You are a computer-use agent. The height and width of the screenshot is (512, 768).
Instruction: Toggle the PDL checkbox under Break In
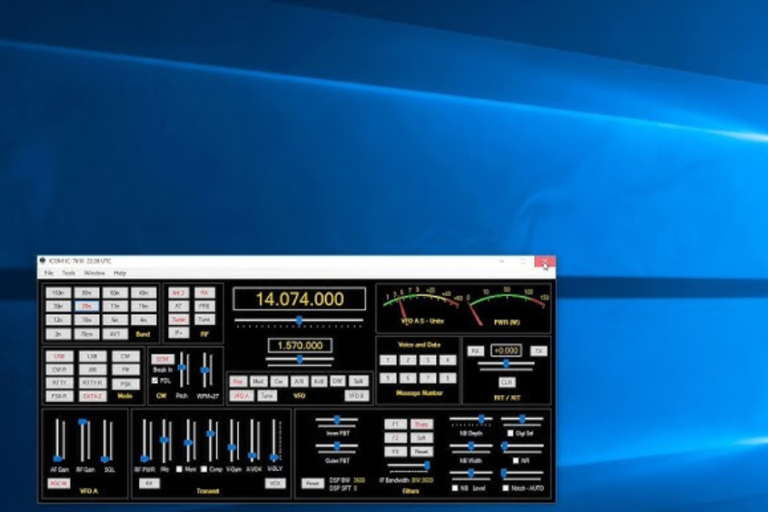pyautogui.click(x=154, y=381)
